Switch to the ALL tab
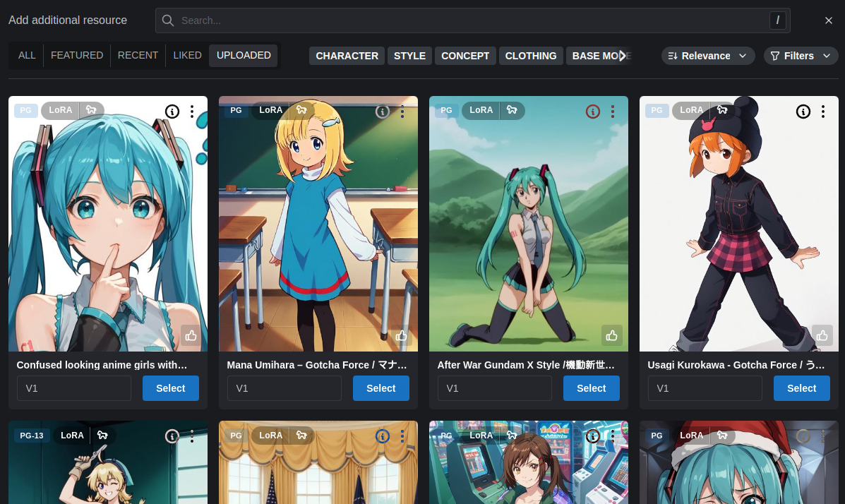The width and height of the screenshot is (845, 504). 27,56
